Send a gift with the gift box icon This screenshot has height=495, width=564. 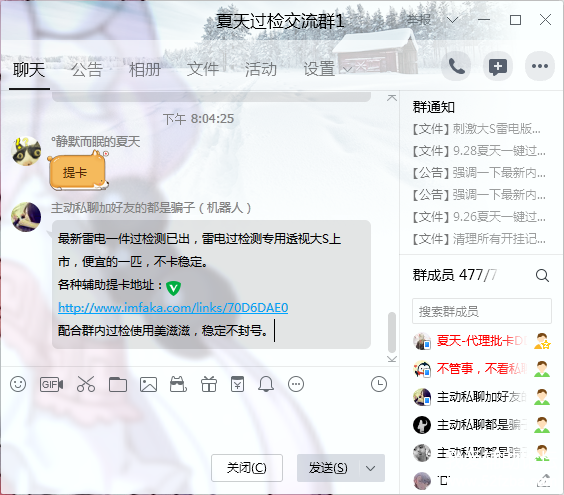(x=209, y=384)
